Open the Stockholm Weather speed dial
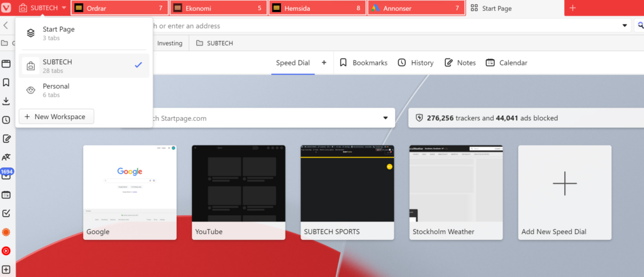 click(x=456, y=193)
